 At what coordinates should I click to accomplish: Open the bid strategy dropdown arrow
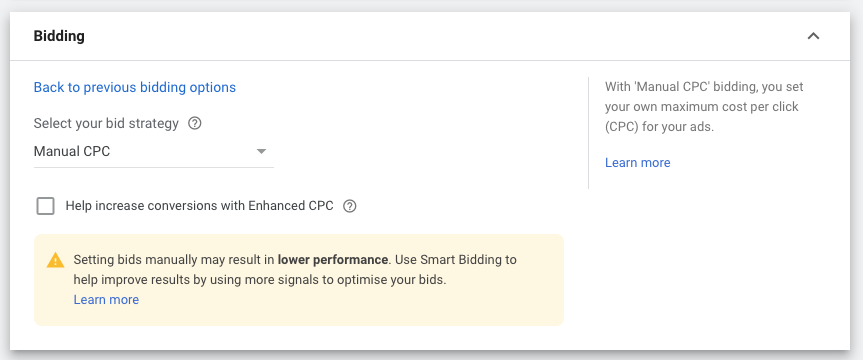point(261,151)
